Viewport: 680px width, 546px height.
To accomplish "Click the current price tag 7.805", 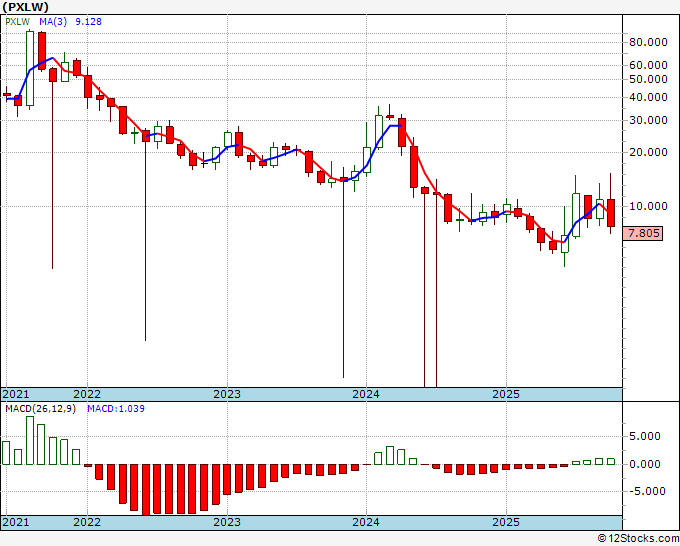I will [x=643, y=233].
